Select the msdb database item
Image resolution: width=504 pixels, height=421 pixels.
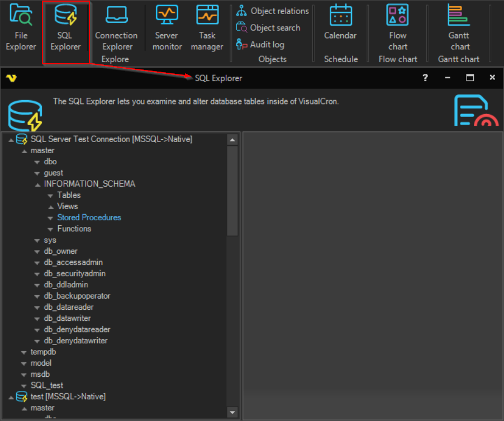tap(40, 374)
